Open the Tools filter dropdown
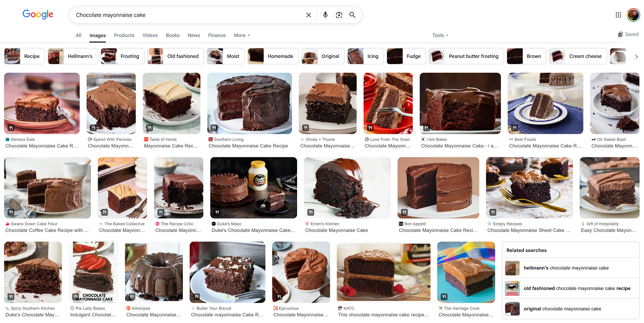 [440, 35]
